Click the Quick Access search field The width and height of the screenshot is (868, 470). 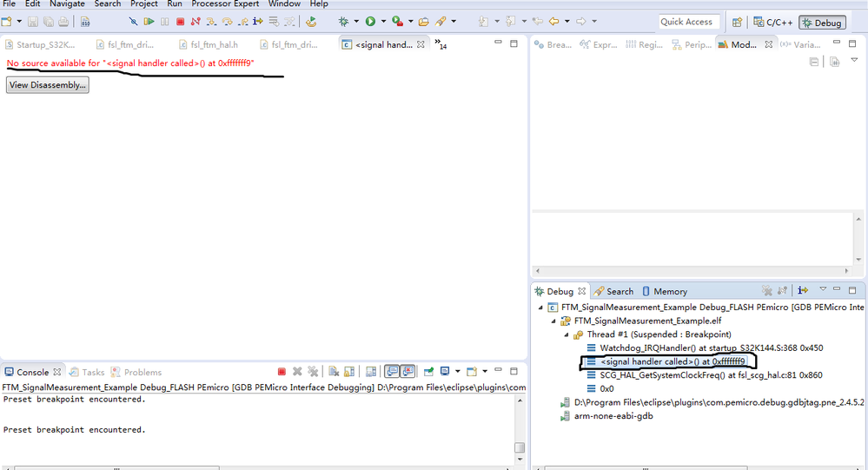tap(689, 22)
